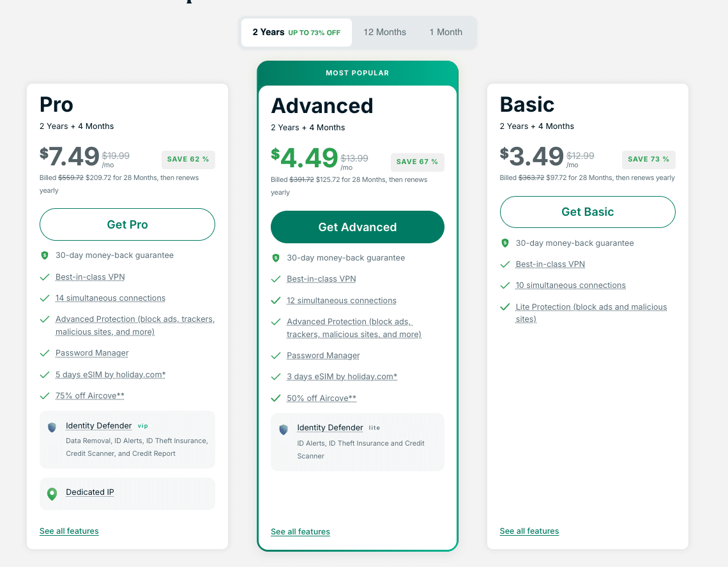
Task: Open See all features under Pro
Action: tap(68, 531)
